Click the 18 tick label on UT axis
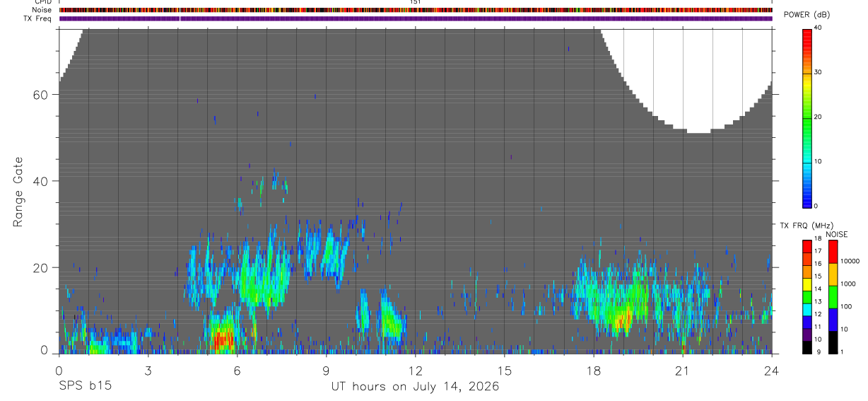Viewport: 868px width, 401px height. 594,371
